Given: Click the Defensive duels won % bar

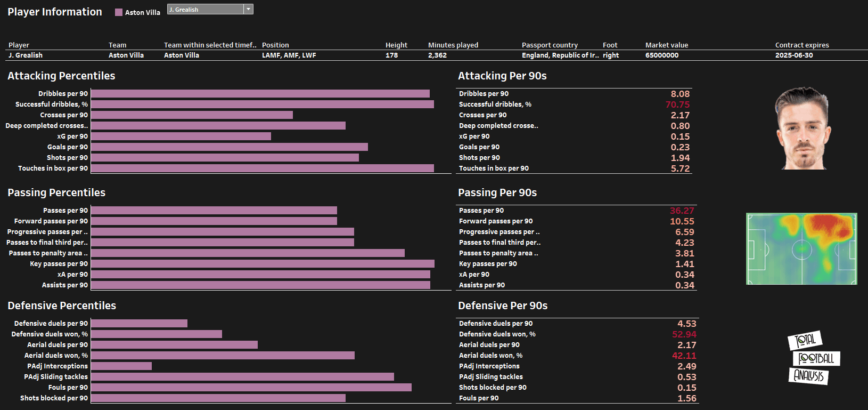Looking at the screenshot, I should click(x=157, y=334).
